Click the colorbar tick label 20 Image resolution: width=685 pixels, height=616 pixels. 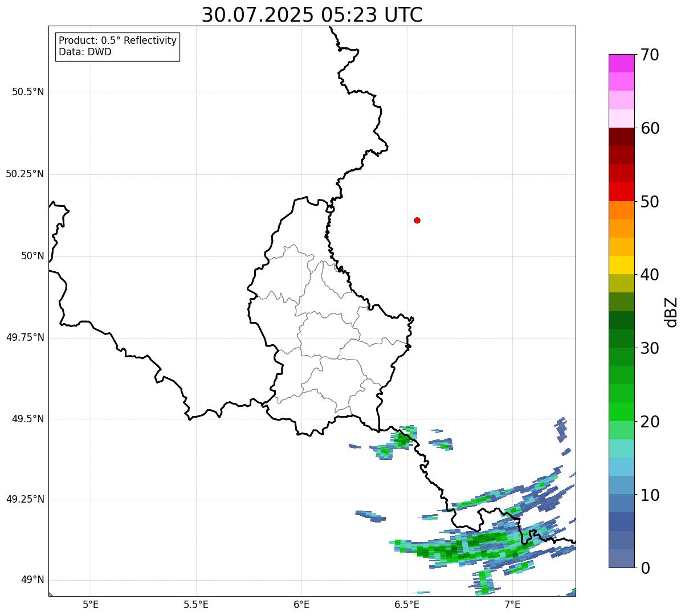click(649, 422)
